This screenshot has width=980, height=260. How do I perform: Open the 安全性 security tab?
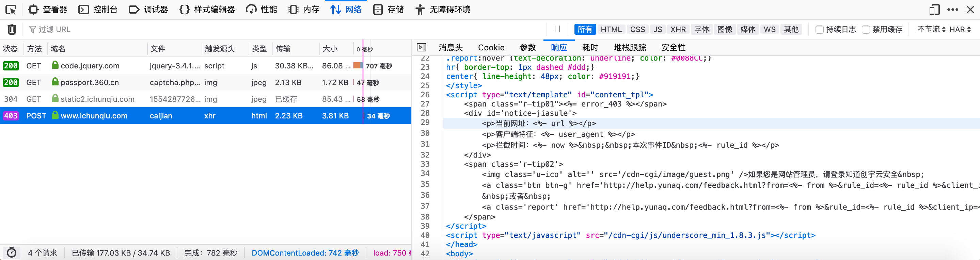point(674,48)
